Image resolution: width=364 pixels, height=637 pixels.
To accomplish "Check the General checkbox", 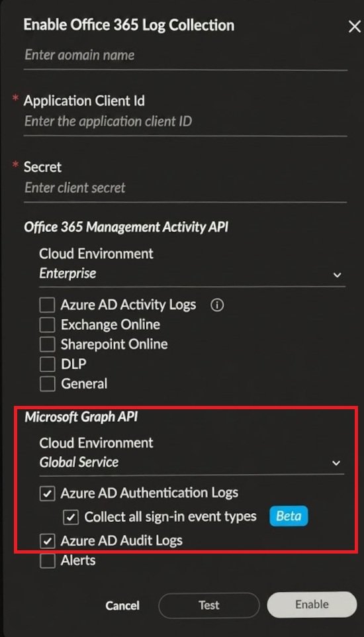I will (x=47, y=384).
